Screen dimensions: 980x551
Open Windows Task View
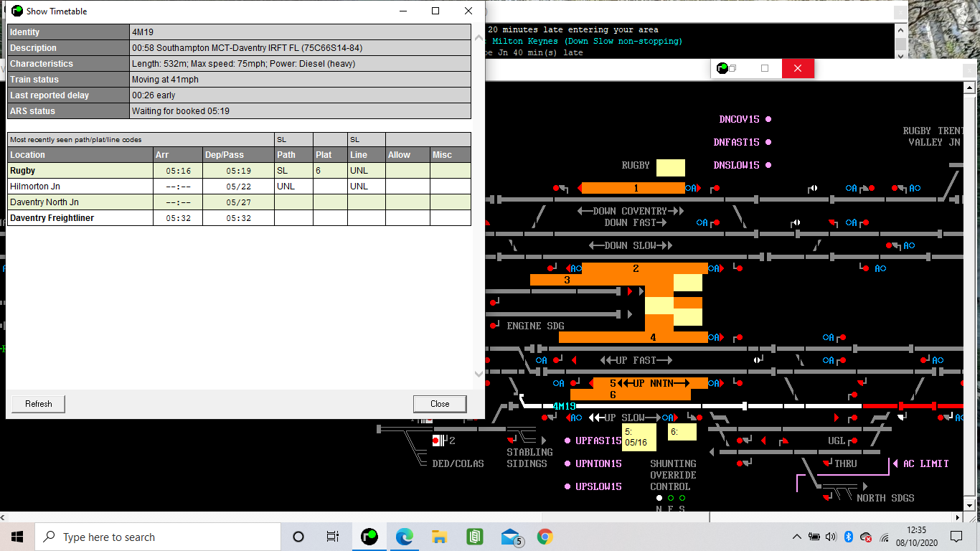(x=332, y=537)
